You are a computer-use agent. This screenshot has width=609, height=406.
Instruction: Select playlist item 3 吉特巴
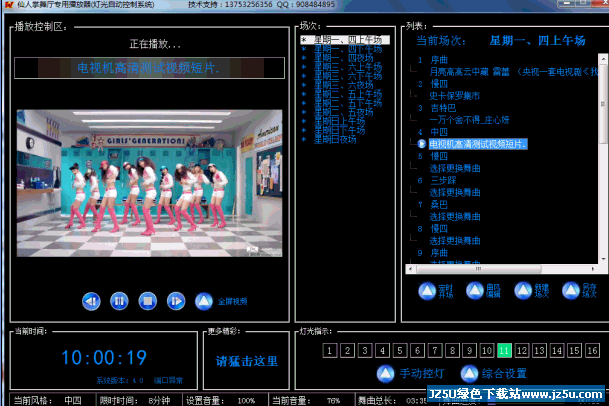(x=443, y=108)
